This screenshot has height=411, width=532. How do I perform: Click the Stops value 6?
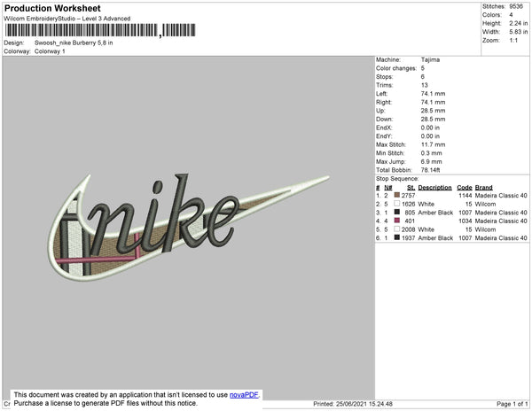click(x=423, y=76)
